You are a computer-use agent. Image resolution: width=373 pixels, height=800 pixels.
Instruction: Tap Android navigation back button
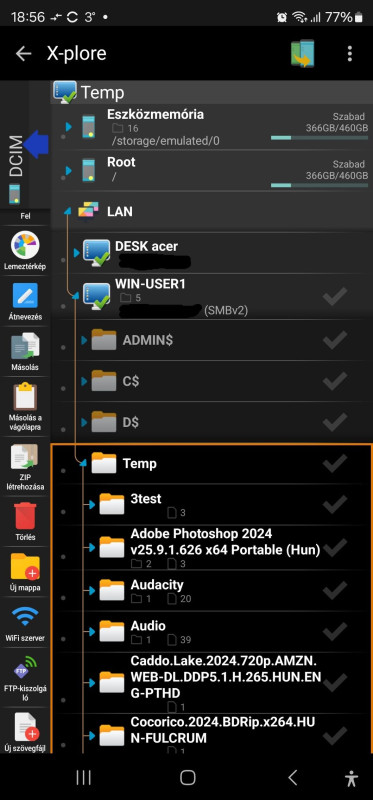(292, 778)
